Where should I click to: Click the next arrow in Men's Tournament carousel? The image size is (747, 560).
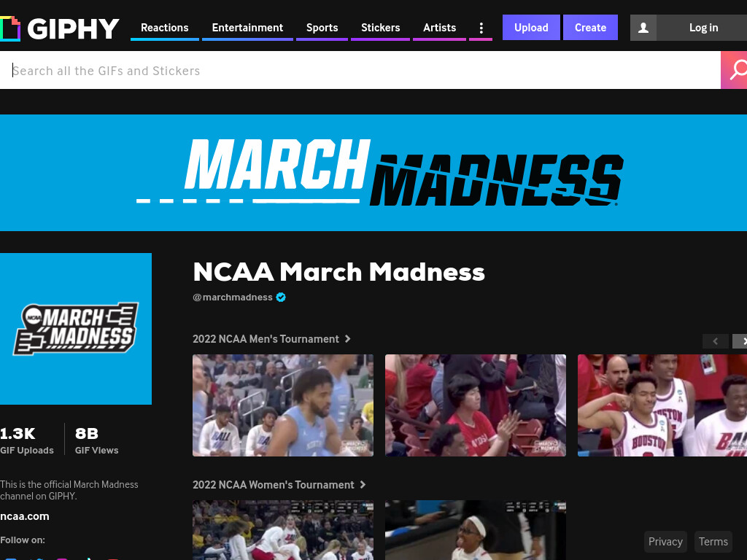coord(741,341)
